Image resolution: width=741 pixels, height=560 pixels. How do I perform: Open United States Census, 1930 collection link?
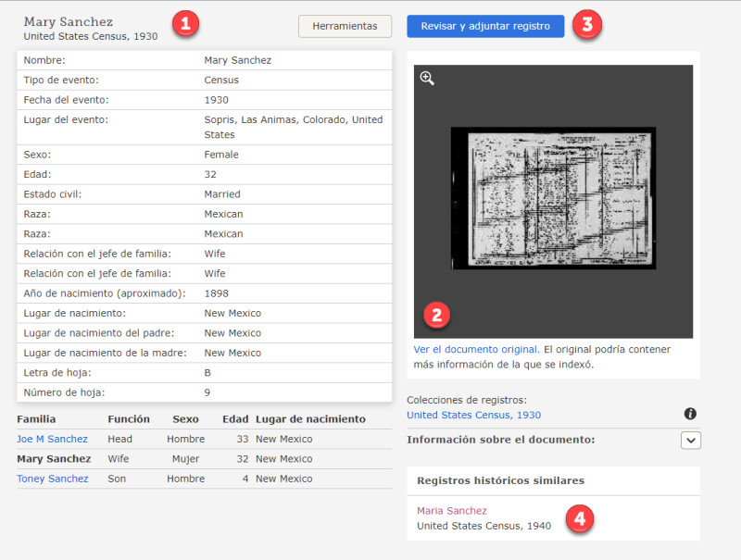pos(473,415)
